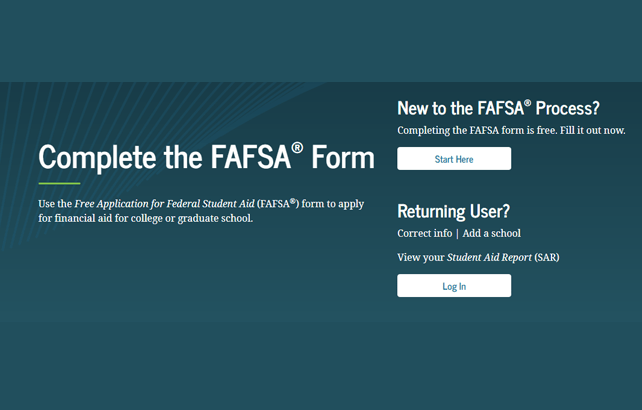642x410 pixels.
Task: Click italic Free Application for Federal Student Aid text
Action: [164, 203]
